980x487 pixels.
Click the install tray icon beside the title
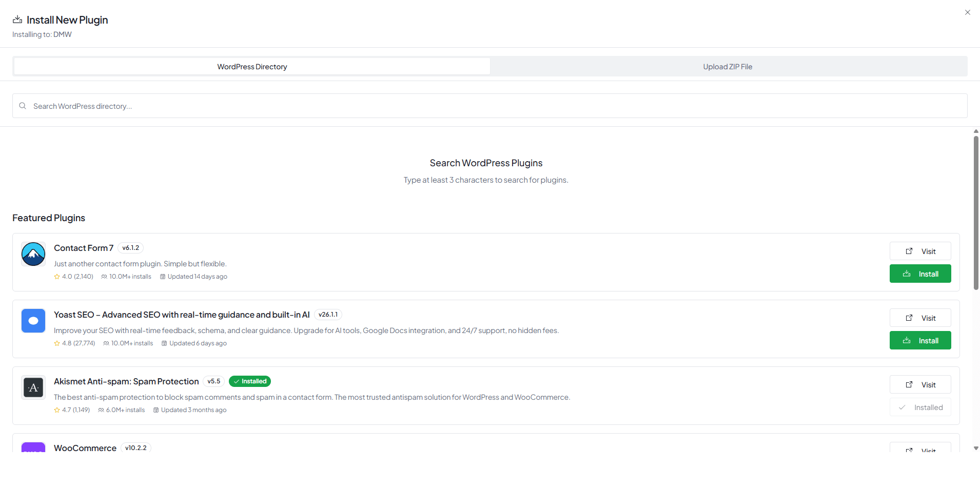pos(17,20)
